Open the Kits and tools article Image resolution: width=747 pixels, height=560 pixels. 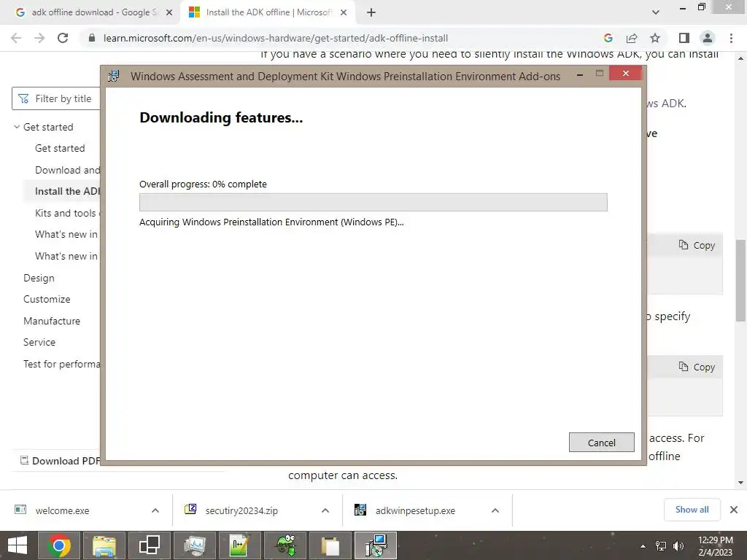click(68, 213)
